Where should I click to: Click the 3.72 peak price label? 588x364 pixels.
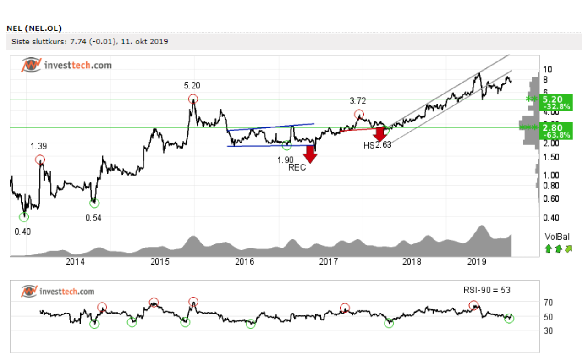(358, 101)
